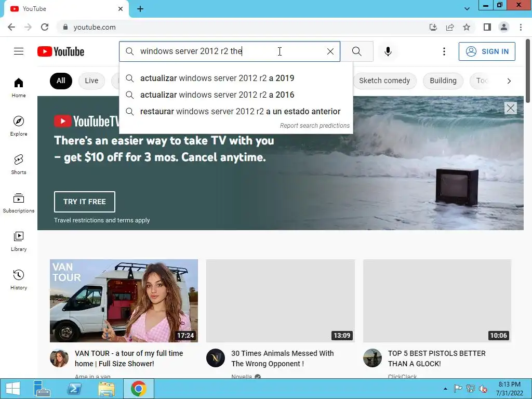Go back with the browser back arrow
The height and width of the screenshot is (399, 532).
tap(11, 27)
